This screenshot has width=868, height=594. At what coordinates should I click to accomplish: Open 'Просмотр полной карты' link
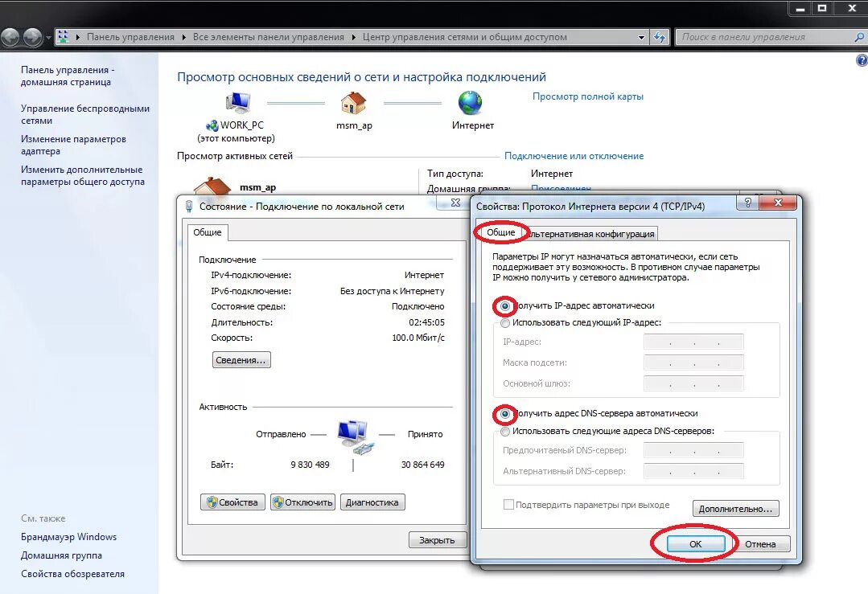pyautogui.click(x=588, y=96)
